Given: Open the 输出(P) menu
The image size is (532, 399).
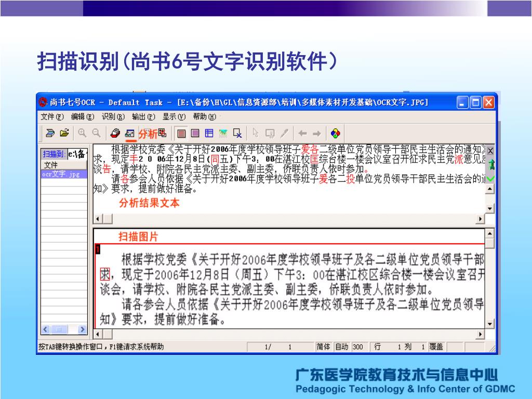Looking at the screenshot, I should 143,117.
